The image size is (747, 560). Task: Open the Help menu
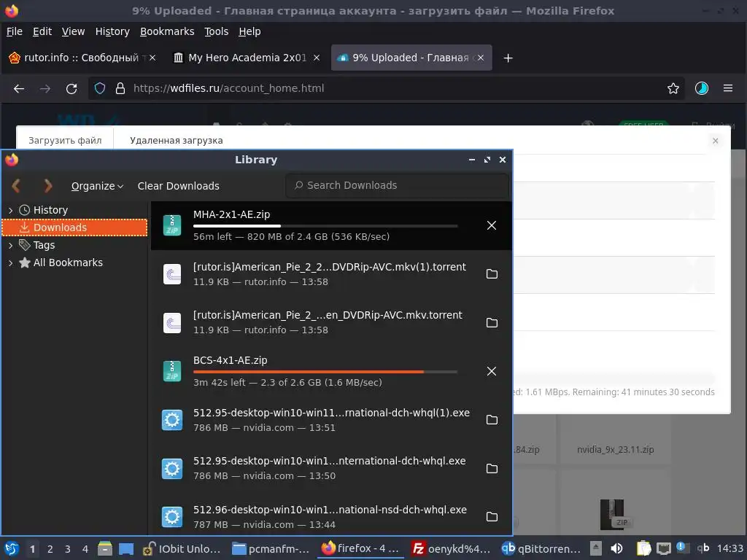249,31
